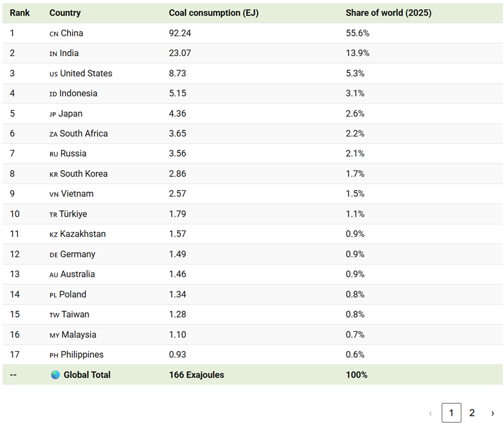Click the 166 Exajoules total cell
Image resolution: width=504 pixels, height=423 pixels.
pyautogui.click(x=196, y=375)
